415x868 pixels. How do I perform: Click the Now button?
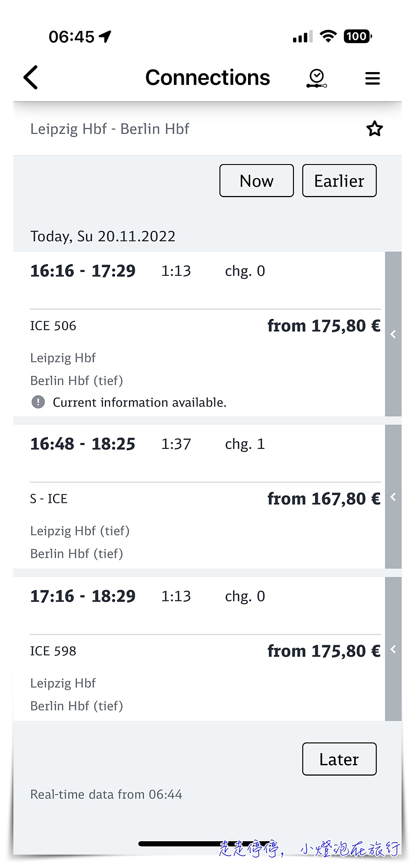(x=257, y=181)
